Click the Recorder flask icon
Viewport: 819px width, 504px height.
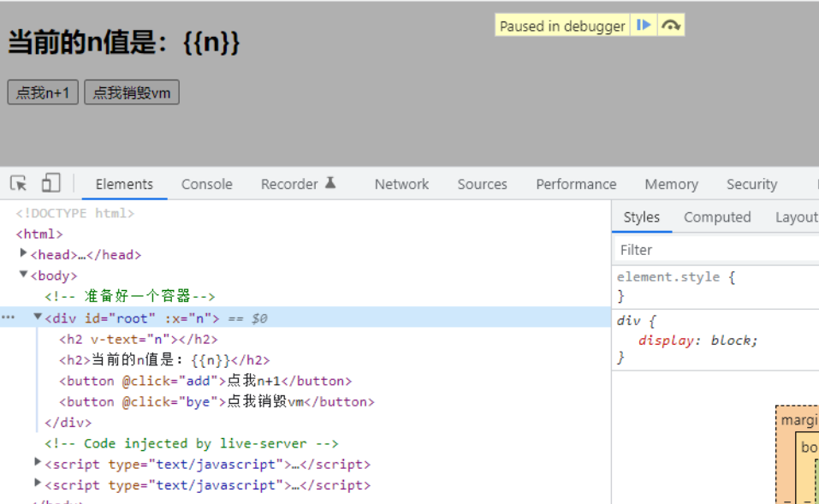pos(330,183)
